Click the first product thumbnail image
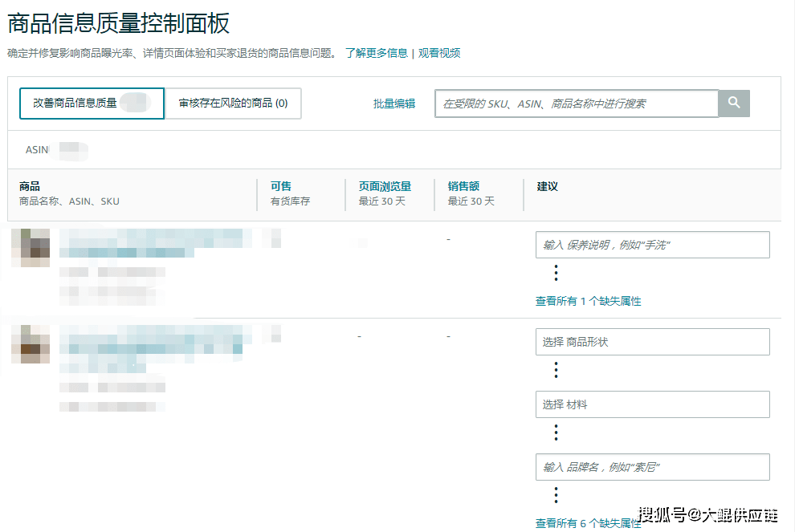The image size is (795, 532). click(31, 248)
